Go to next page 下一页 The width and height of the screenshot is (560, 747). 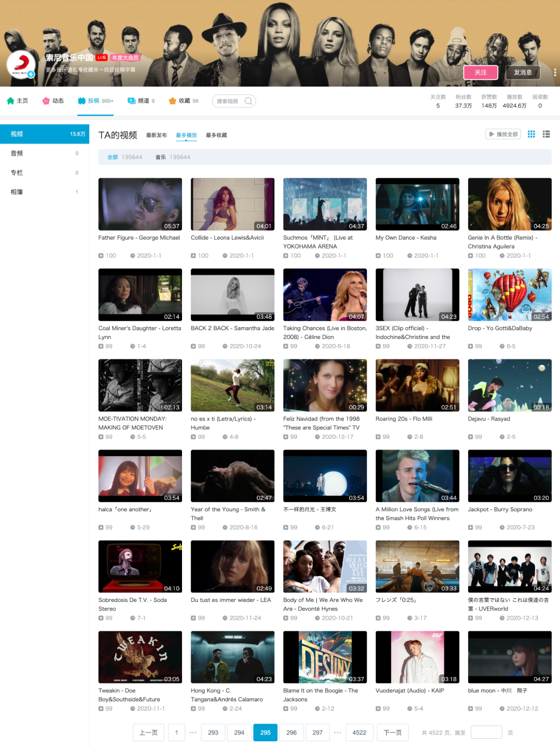click(x=393, y=732)
